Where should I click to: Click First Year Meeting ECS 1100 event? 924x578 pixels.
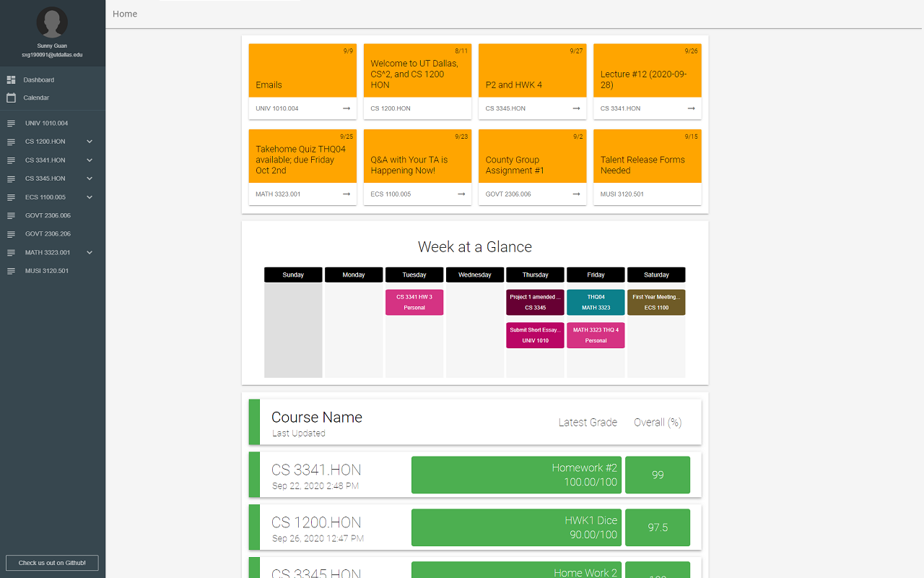(656, 302)
